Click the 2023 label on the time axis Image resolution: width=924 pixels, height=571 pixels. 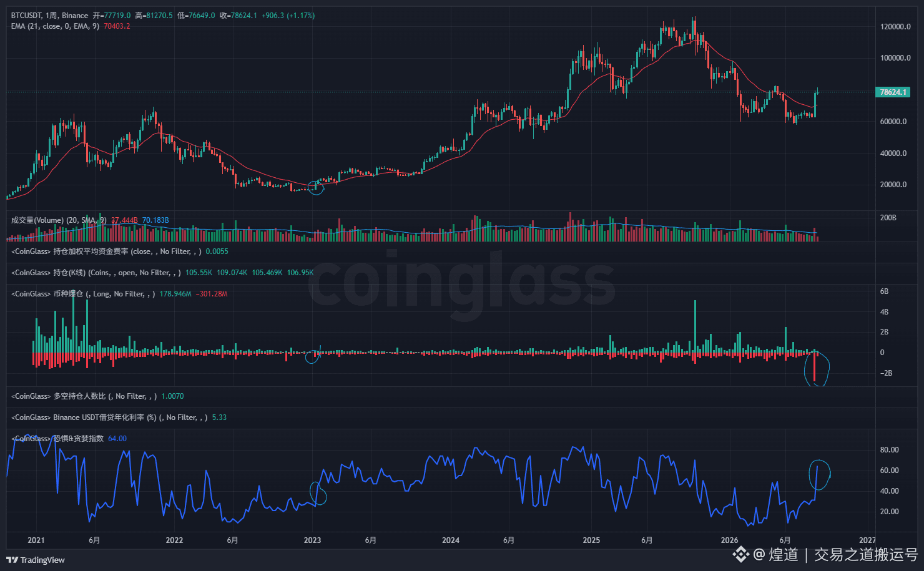click(312, 540)
